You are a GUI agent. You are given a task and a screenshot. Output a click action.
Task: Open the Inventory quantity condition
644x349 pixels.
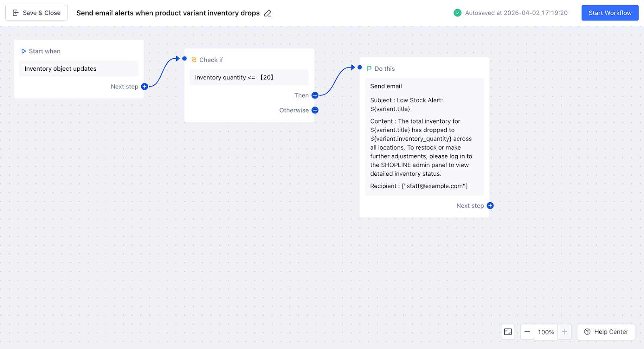pyautogui.click(x=249, y=77)
